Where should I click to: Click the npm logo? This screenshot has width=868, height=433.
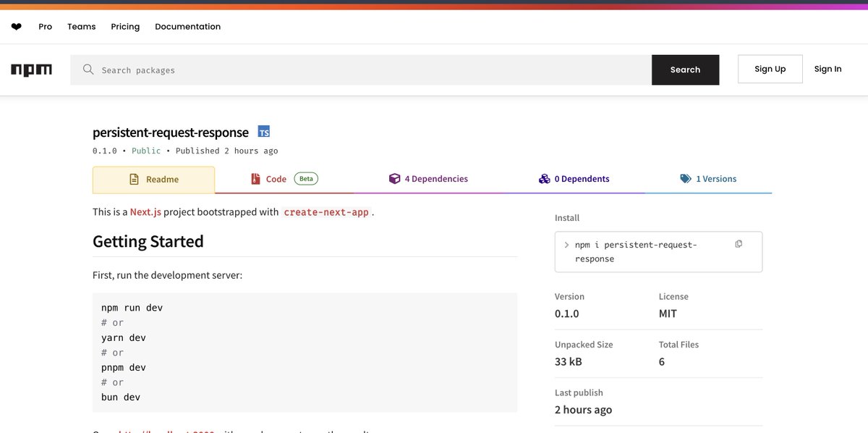31,70
